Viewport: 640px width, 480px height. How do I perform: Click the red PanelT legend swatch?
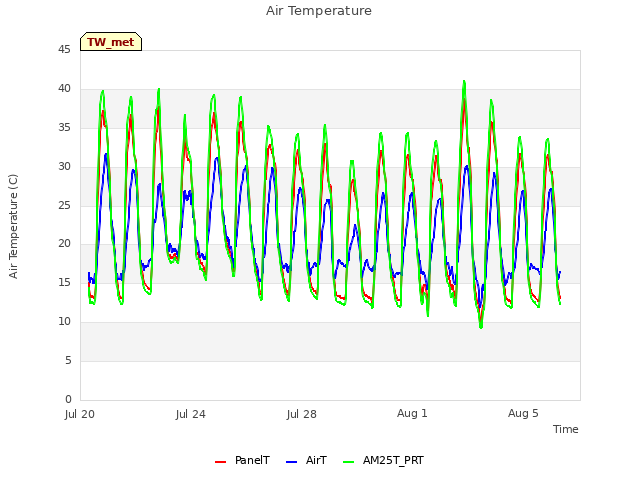click(220, 462)
